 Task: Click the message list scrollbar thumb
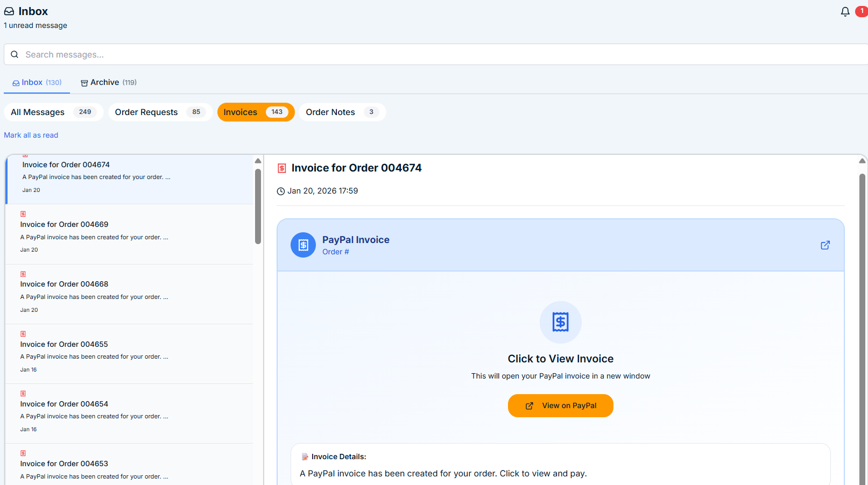point(258,206)
